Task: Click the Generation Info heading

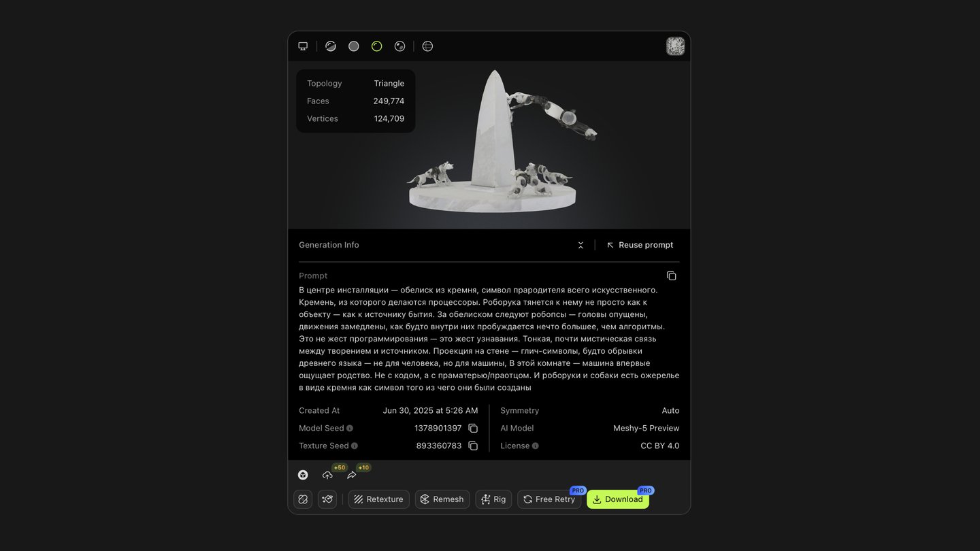Action: (329, 245)
